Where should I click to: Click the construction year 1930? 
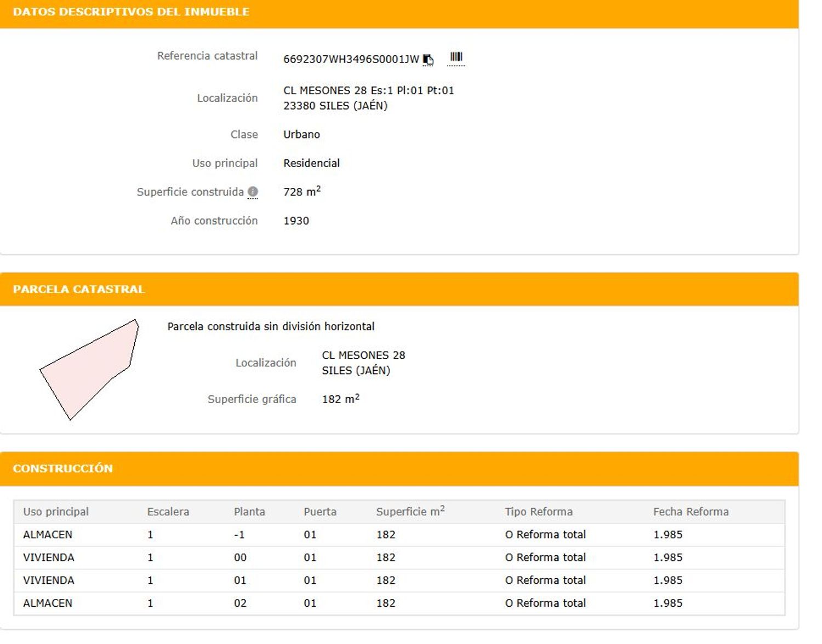(296, 221)
